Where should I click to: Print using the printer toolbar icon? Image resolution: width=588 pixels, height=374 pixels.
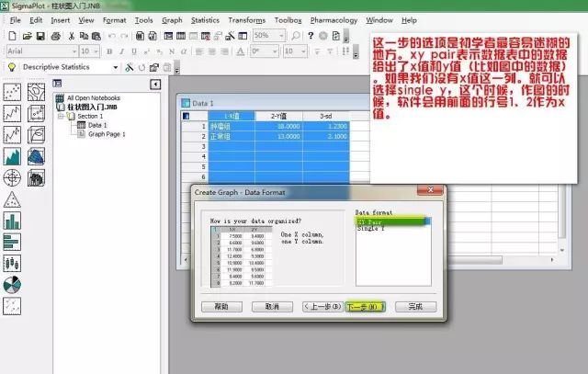56,36
